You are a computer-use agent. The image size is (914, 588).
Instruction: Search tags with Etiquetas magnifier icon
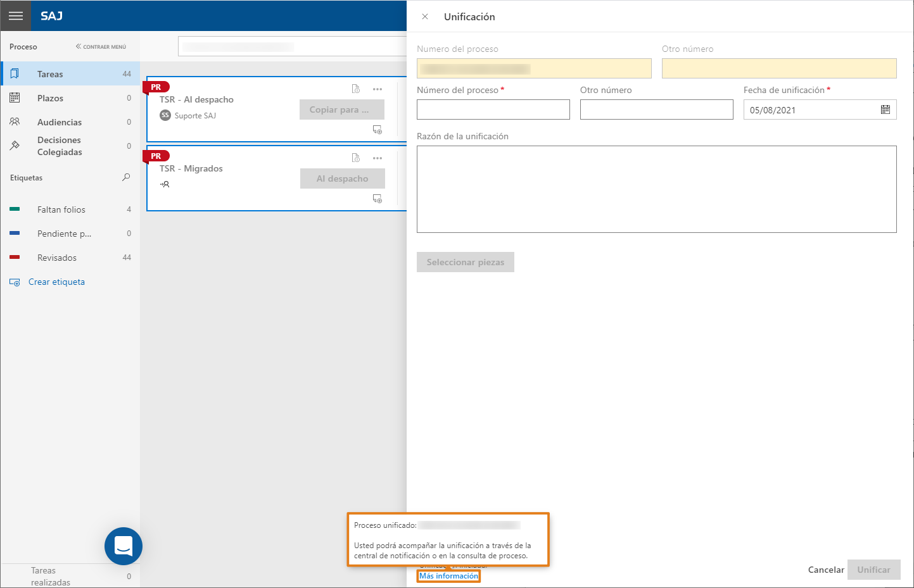[126, 178]
